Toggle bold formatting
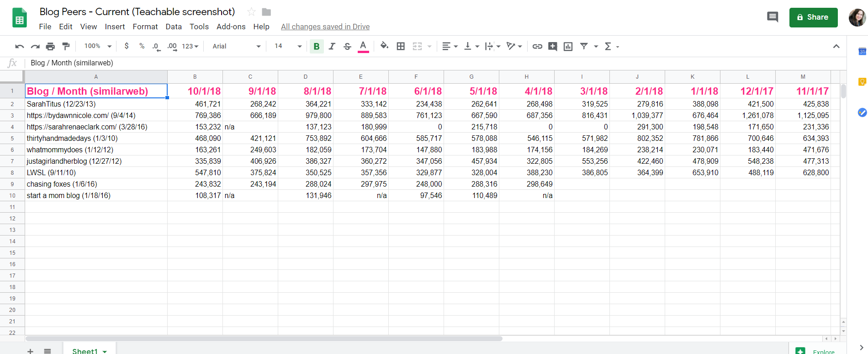The height and width of the screenshot is (354, 868). click(317, 46)
